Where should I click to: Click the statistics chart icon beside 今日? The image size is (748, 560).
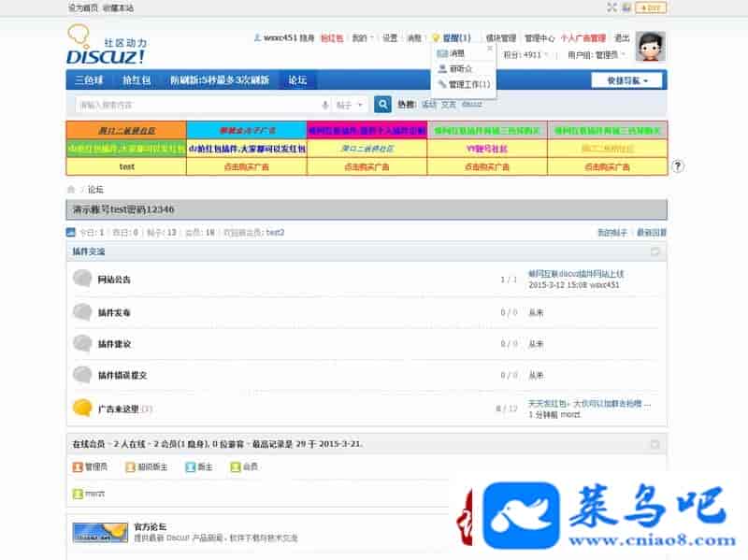(71, 232)
